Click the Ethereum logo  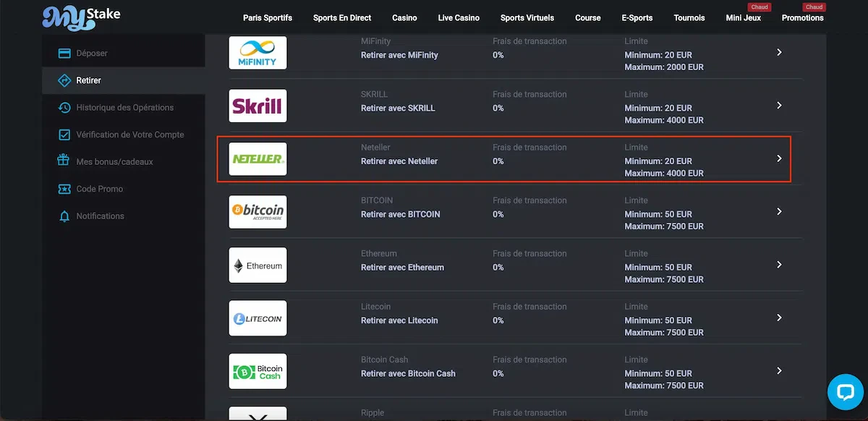point(258,265)
